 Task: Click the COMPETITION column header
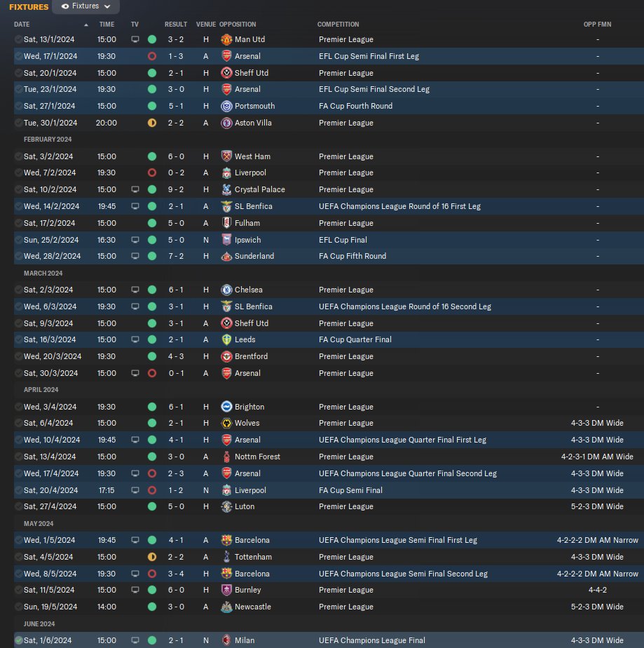click(338, 25)
